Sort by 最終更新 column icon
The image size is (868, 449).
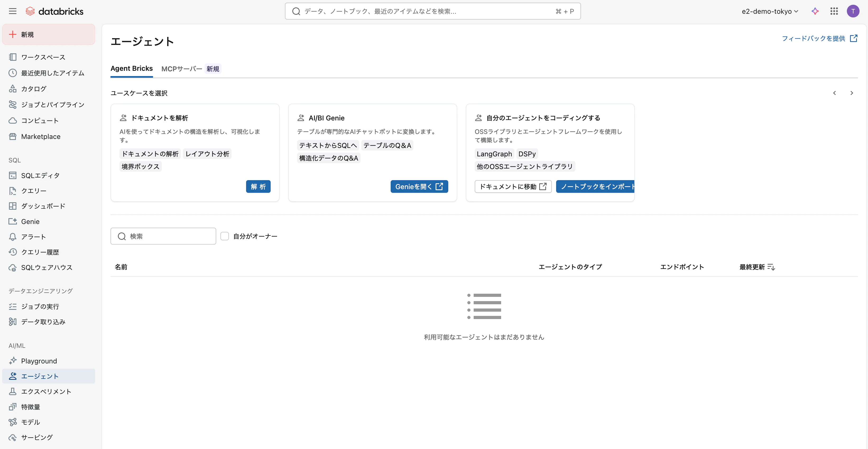click(771, 267)
